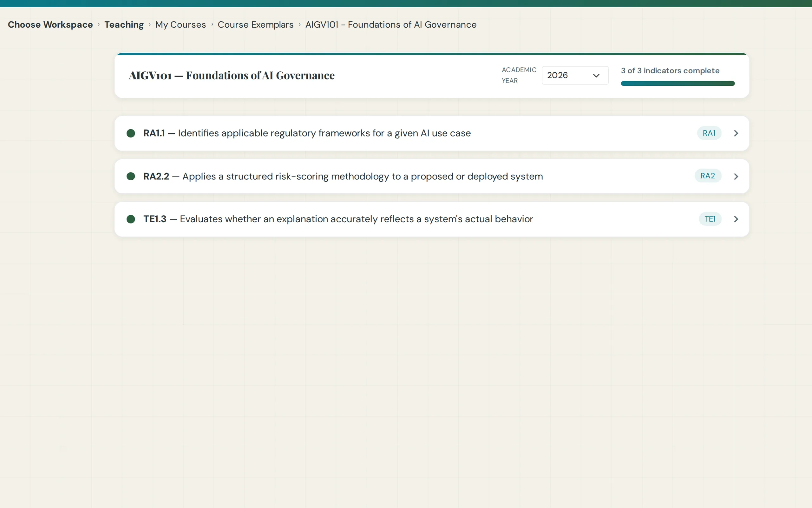Navigate to Teaching breadcrumb

124,24
